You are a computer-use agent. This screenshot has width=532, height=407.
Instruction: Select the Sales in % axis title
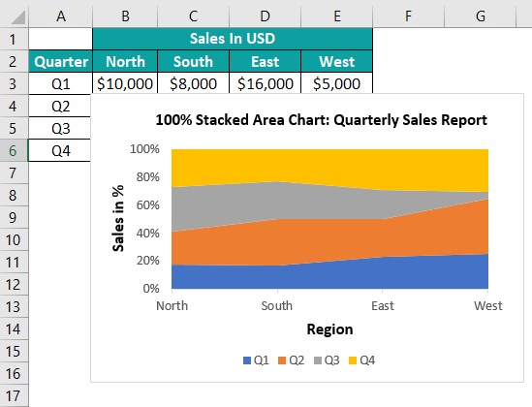118,218
